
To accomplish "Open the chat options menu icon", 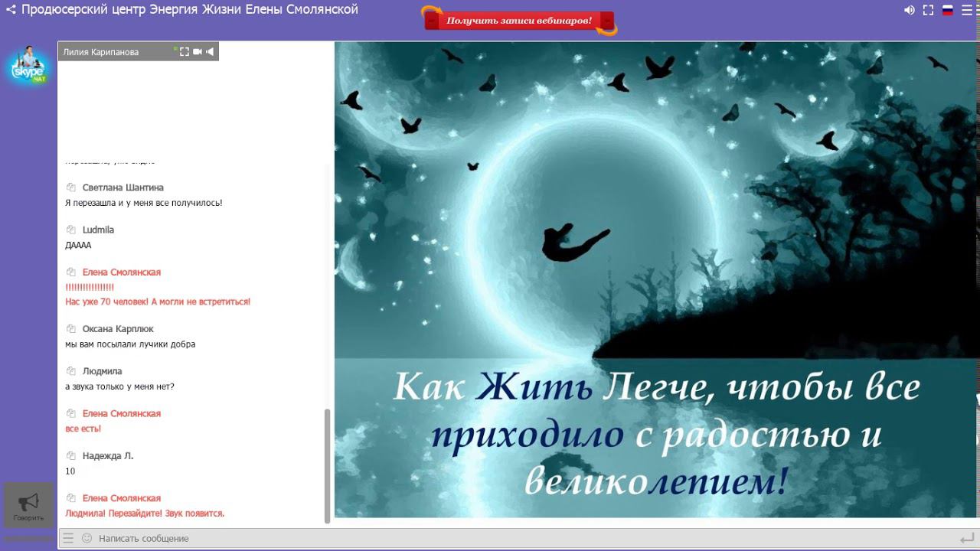I will click(68, 538).
